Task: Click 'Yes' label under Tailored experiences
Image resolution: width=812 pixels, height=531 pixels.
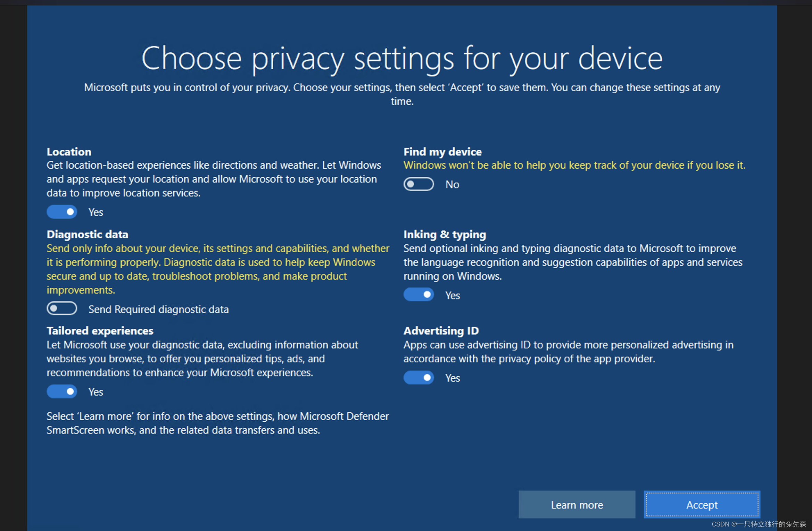Action: tap(96, 392)
